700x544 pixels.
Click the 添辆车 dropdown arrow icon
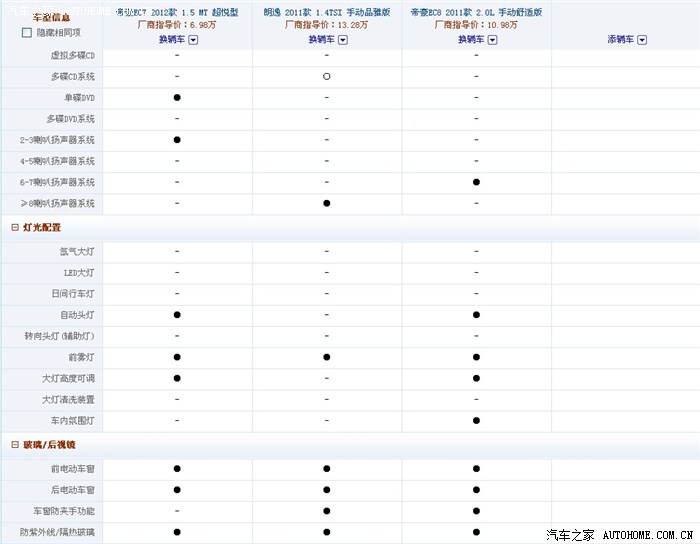click(x=642, y=40)
